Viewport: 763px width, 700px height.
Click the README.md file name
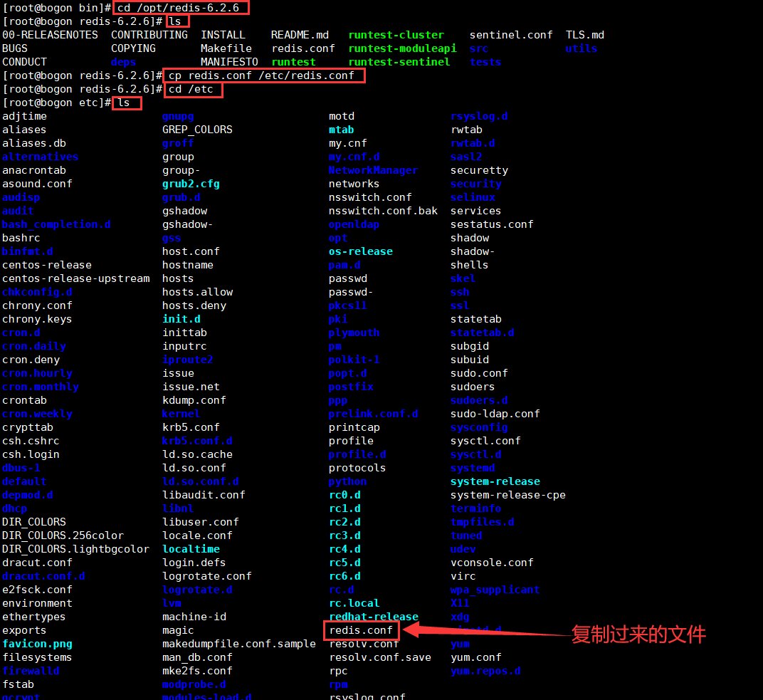click(x=300, y=35)
